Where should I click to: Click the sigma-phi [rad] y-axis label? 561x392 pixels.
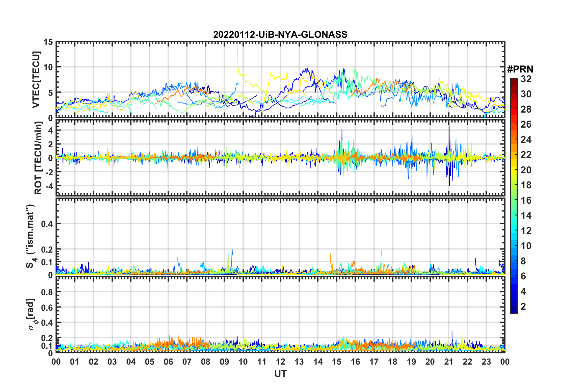coord(32,314)
